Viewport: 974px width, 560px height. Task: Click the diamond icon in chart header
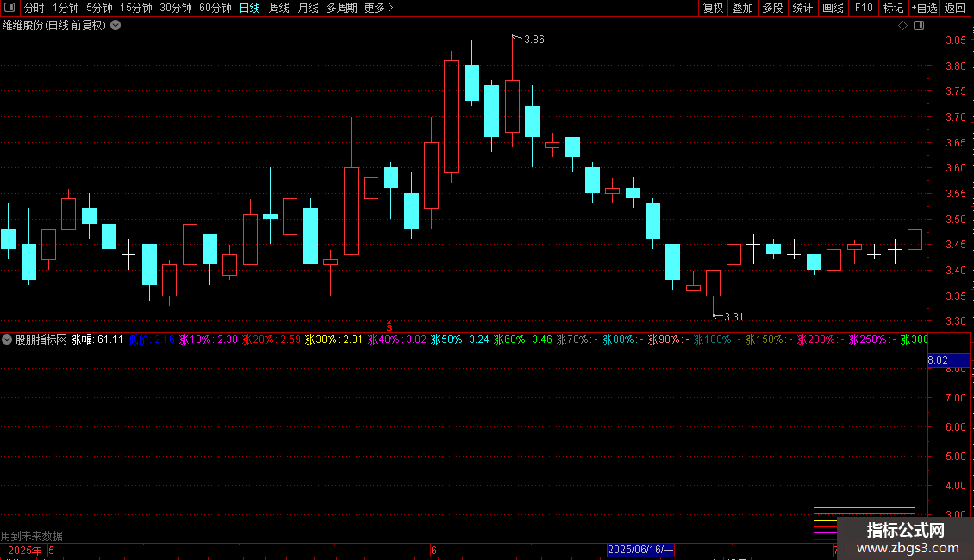902,26
